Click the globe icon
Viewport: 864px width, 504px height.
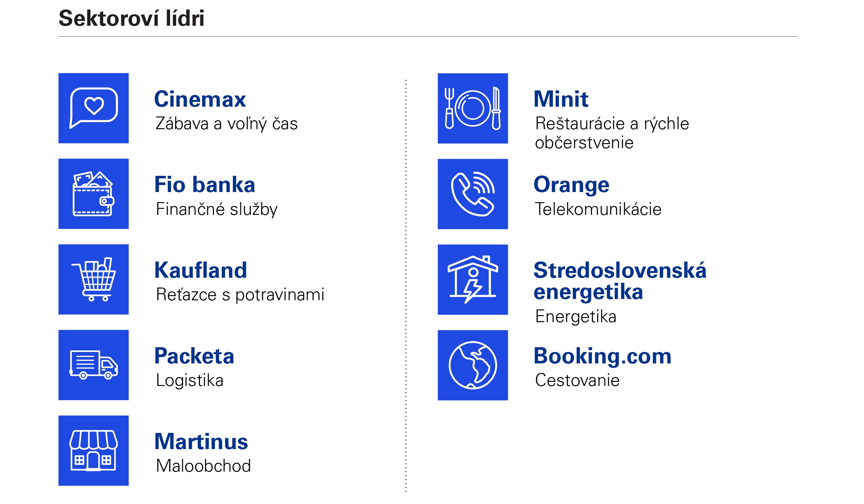(x=472, y=365)
